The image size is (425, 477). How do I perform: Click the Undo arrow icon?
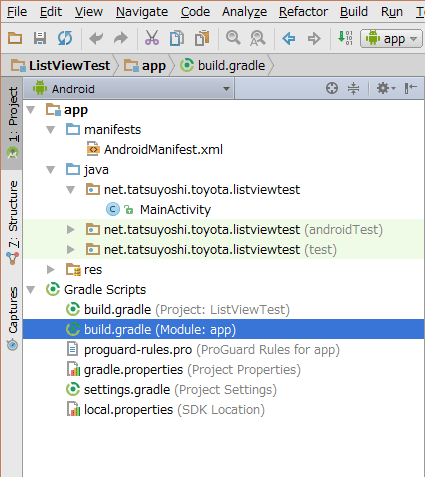pyautogui.click(x=96, y=38)
